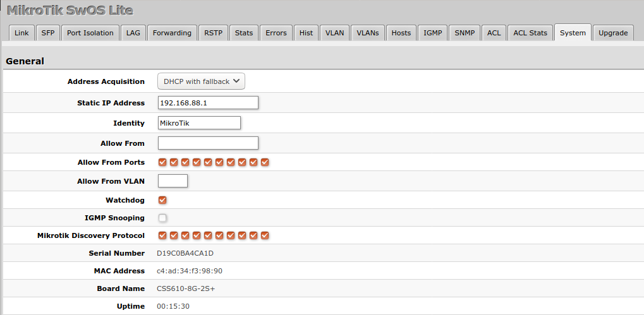Switch to the SFP tab
The width and height of the screenshot is (644, 315).
[x=47, y=33]
